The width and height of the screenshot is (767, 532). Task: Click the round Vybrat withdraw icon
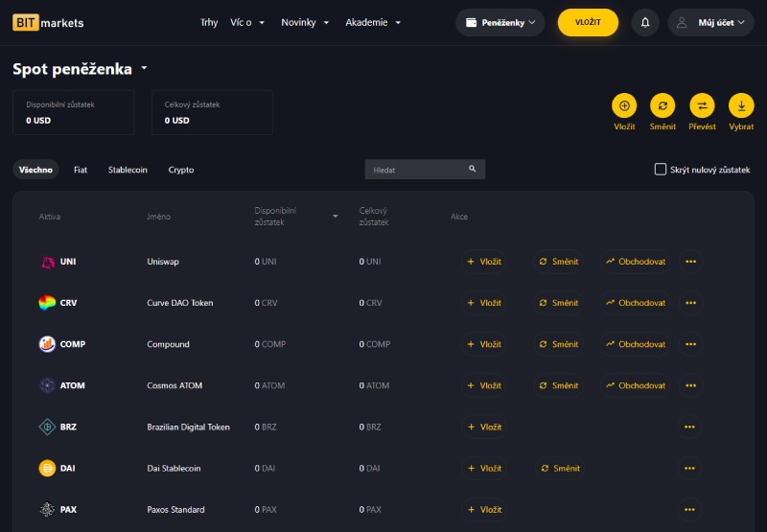pyautogui.click(x=741, y=105)
